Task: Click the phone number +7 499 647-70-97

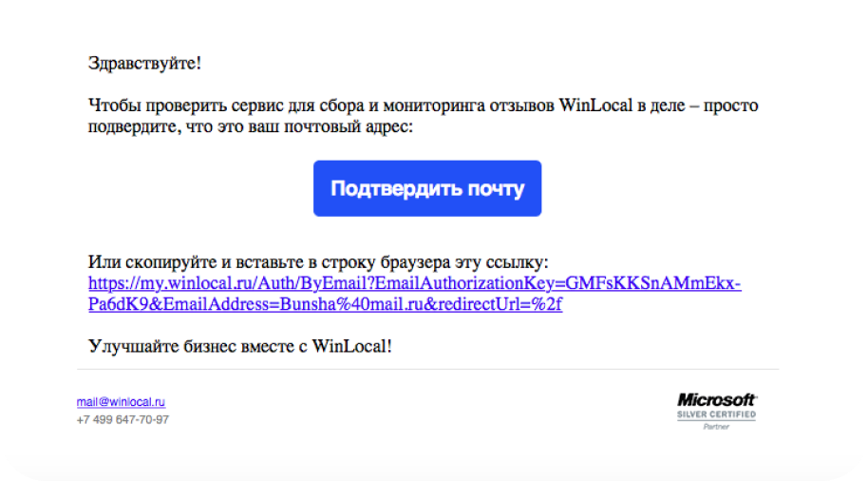Action: coord(123,419)
